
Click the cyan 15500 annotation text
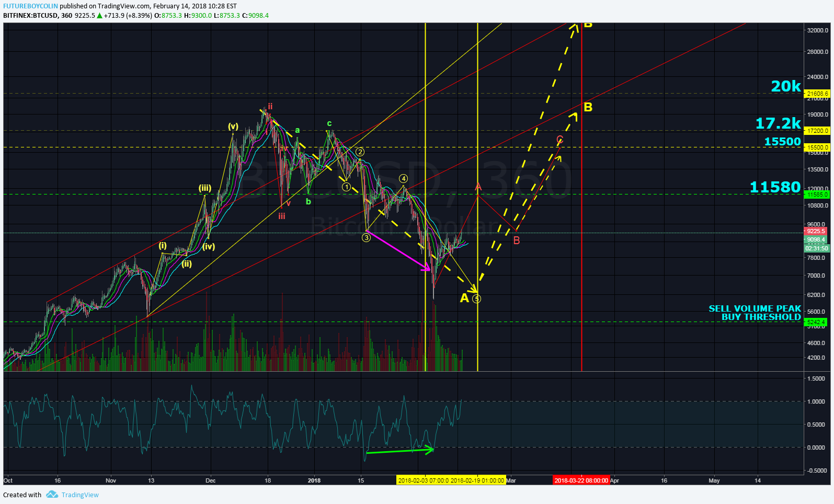coord(782,142)
